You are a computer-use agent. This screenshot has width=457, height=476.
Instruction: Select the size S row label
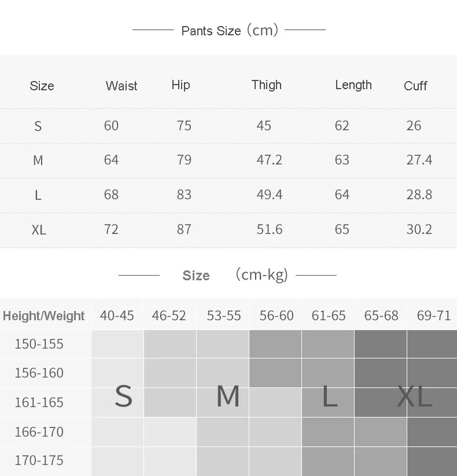pyautogui.click(x=38, y=126)
